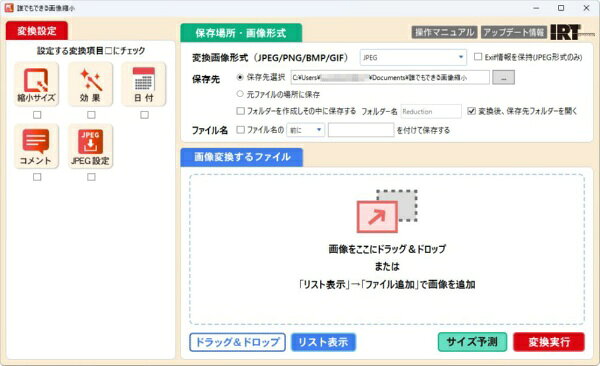The image size is (600, 366).
Task: Switch to ドラッグ＆ドロップ view
Action: 237,342
